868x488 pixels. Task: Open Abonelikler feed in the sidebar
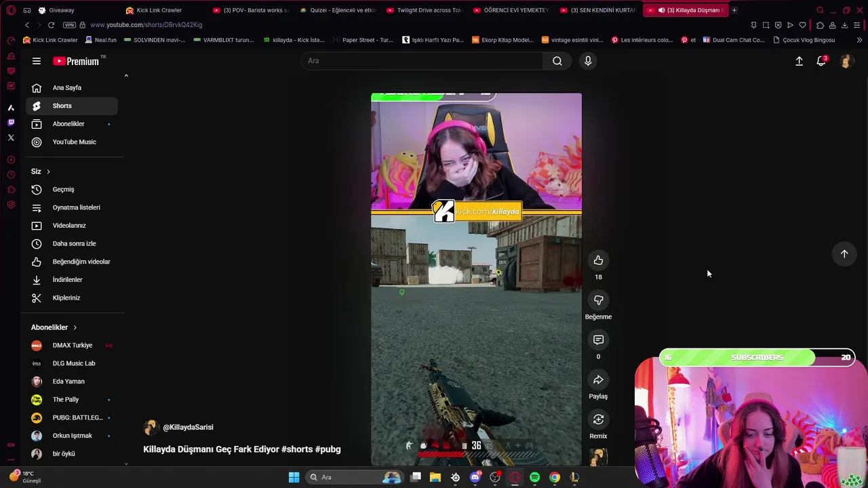(x=72, y=124)
